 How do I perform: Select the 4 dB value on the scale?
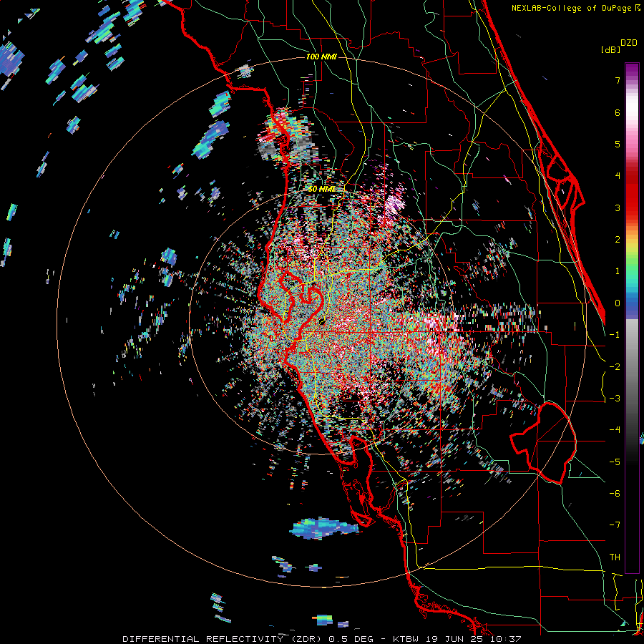point(617,176)
